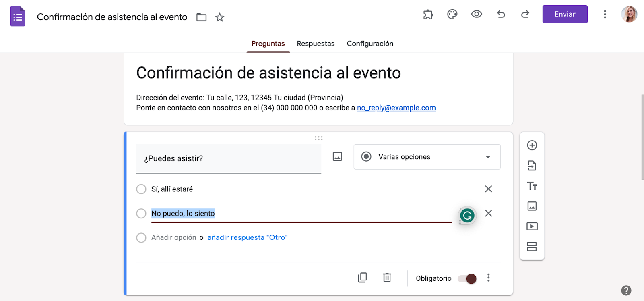The image size is (644, 301).
Task: Add a section from side toolbar
Action: coord(532,247)
